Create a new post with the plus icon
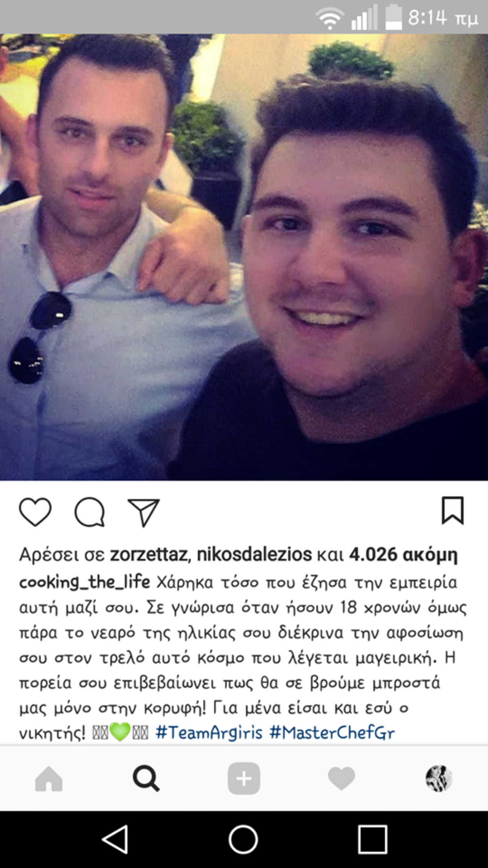This screenshot has height=868, width=488. pyautogui.click(x=244, y=778)
